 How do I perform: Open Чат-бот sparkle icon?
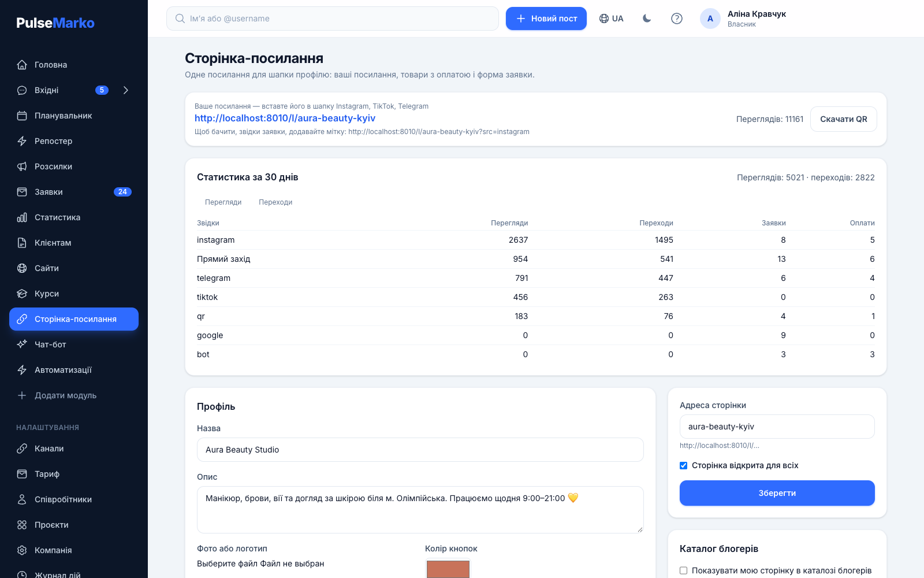[22, 344]
